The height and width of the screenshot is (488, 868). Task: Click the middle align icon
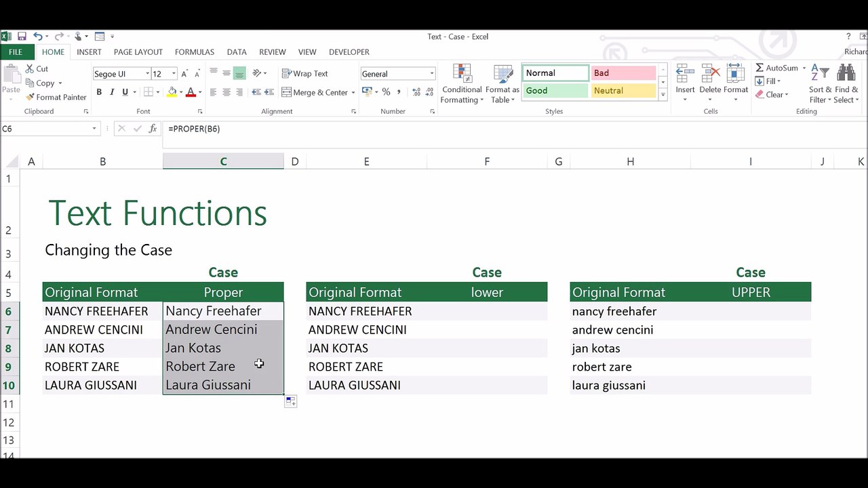point(226,73)
